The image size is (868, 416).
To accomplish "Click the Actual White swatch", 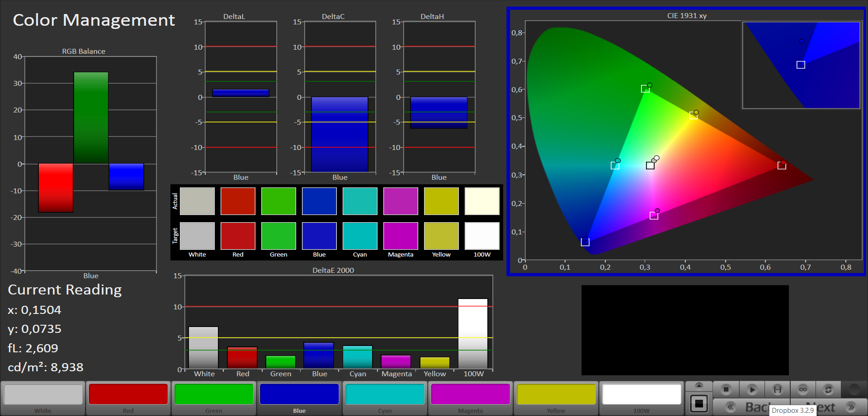I will (x=197, y=201).
